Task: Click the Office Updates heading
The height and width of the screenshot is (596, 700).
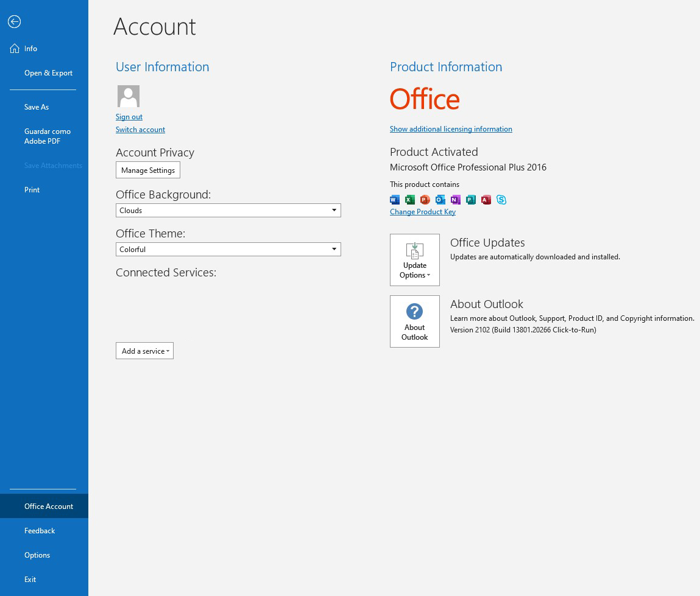Action: tap(487, 242)
